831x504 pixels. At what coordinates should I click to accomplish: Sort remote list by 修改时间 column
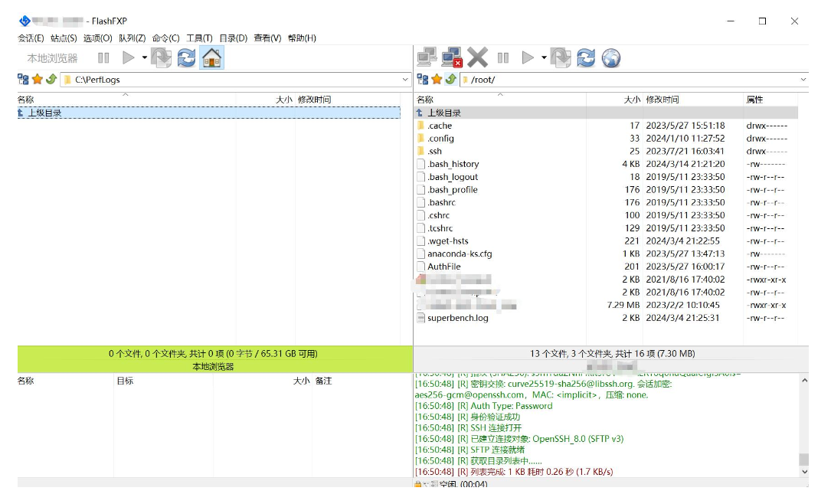692,100
